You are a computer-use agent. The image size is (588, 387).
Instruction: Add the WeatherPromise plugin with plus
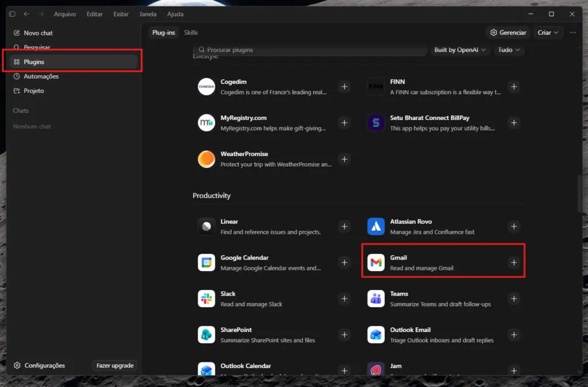coord(345,159)
